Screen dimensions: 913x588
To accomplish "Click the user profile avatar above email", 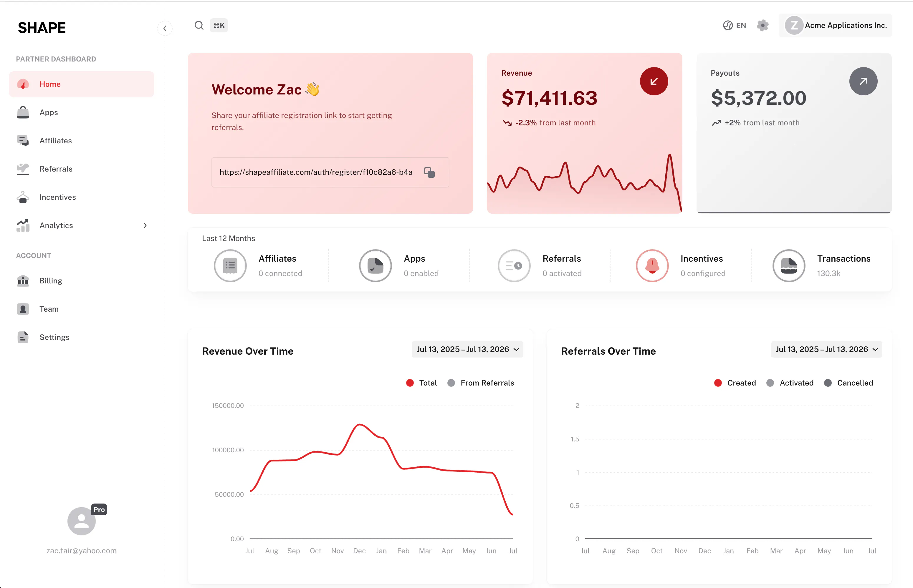I will point(81,521).
